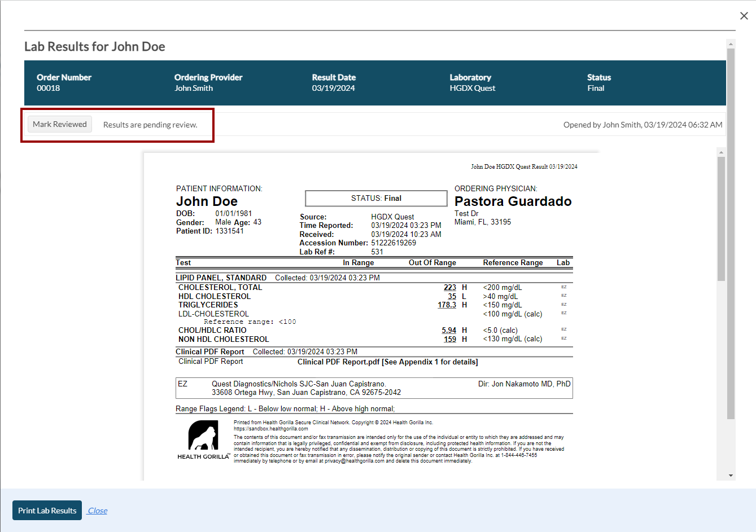Click the up arrow of the outer dialog scrollbar
The image size is (756, 532).
coord(731,44)
